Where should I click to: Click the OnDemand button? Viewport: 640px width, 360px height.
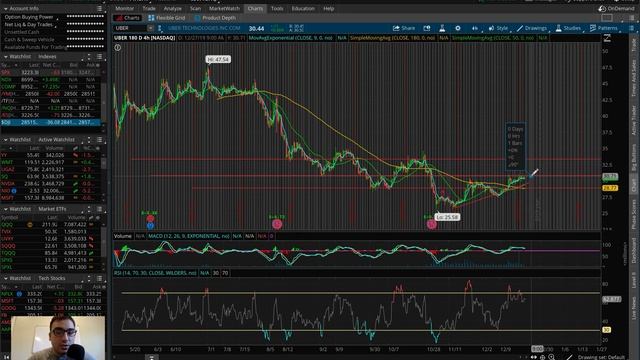pos(616,9)
